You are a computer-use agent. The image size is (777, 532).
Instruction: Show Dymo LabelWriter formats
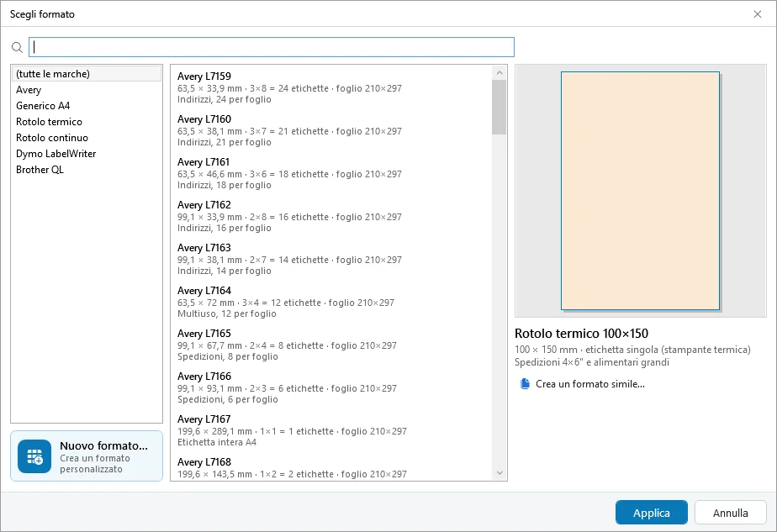coord(87,154)
